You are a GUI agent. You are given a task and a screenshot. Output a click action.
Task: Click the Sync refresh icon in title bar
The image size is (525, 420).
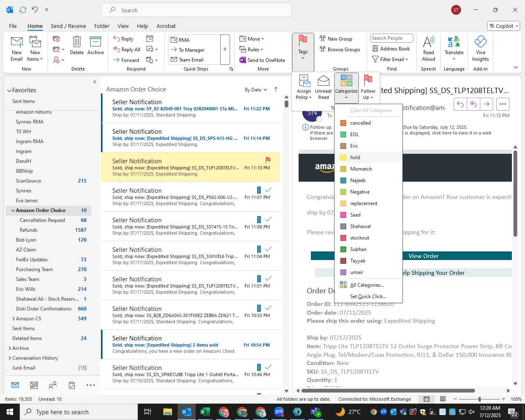click(23, 10)
